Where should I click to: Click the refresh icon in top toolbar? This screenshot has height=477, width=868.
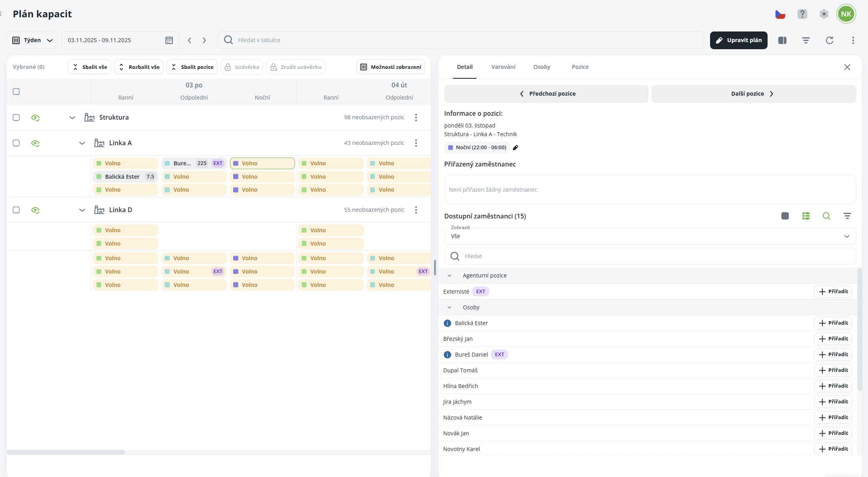coord(829,40)
